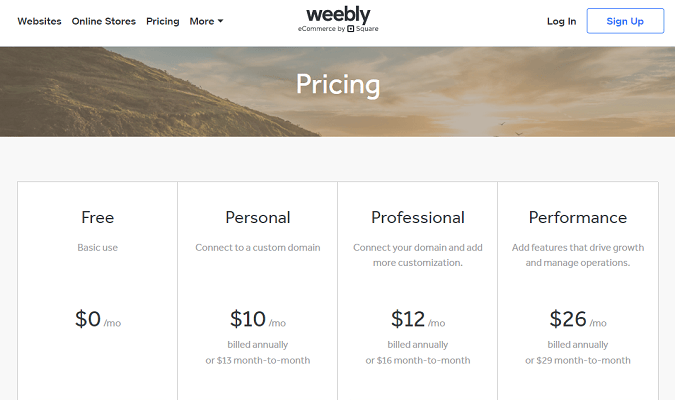
Task: Click the hillside hero banner image
Action: (120, 100)
